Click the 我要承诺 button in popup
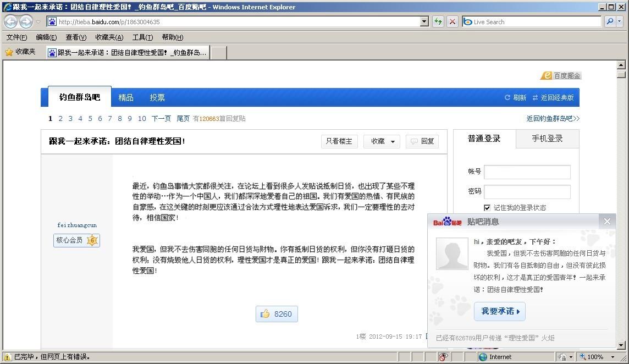The image size is (629, 364). [x=499, y=311]
